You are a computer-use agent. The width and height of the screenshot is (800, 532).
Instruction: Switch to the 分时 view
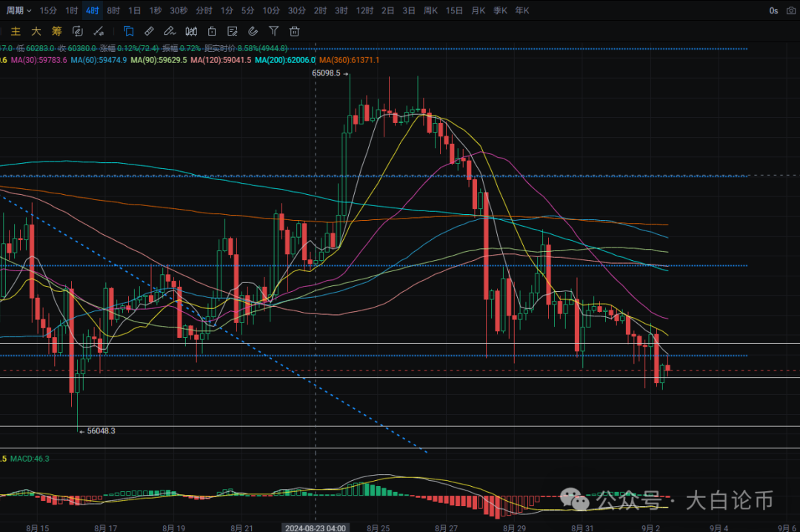(x=204, y=10)
